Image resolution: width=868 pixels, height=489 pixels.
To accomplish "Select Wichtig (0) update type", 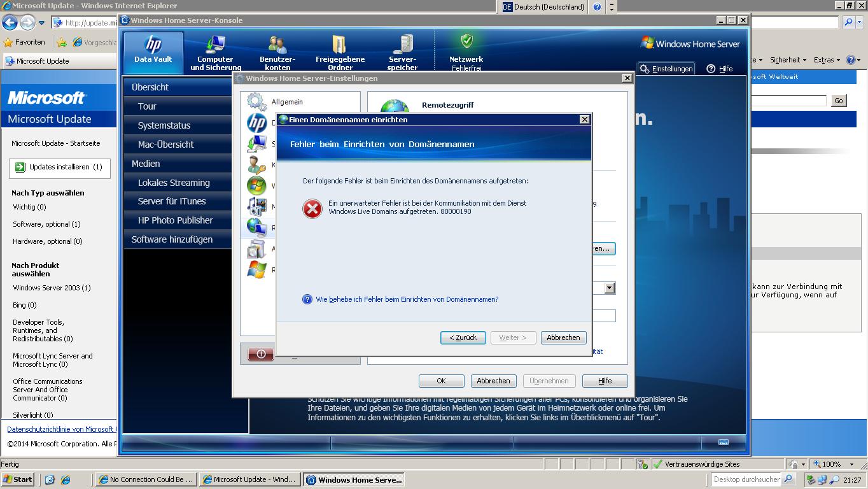I will (x=29, y=207).
